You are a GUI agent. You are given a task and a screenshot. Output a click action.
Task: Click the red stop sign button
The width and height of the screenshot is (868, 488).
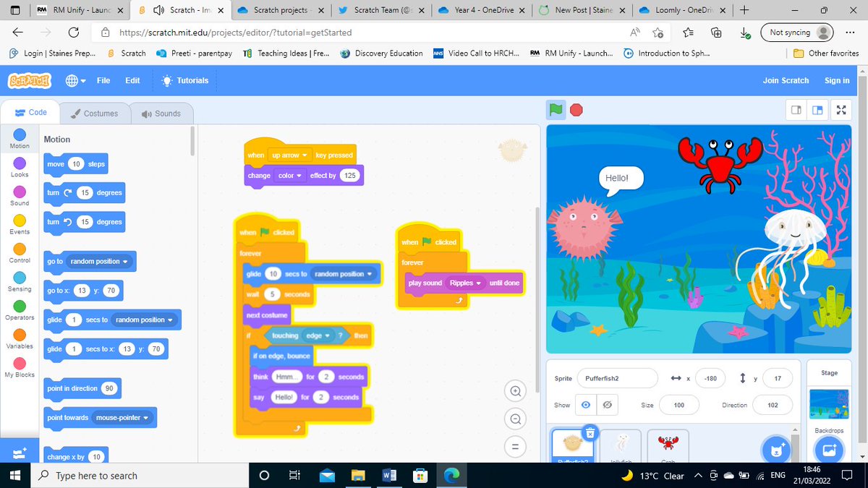coord(576,110)
